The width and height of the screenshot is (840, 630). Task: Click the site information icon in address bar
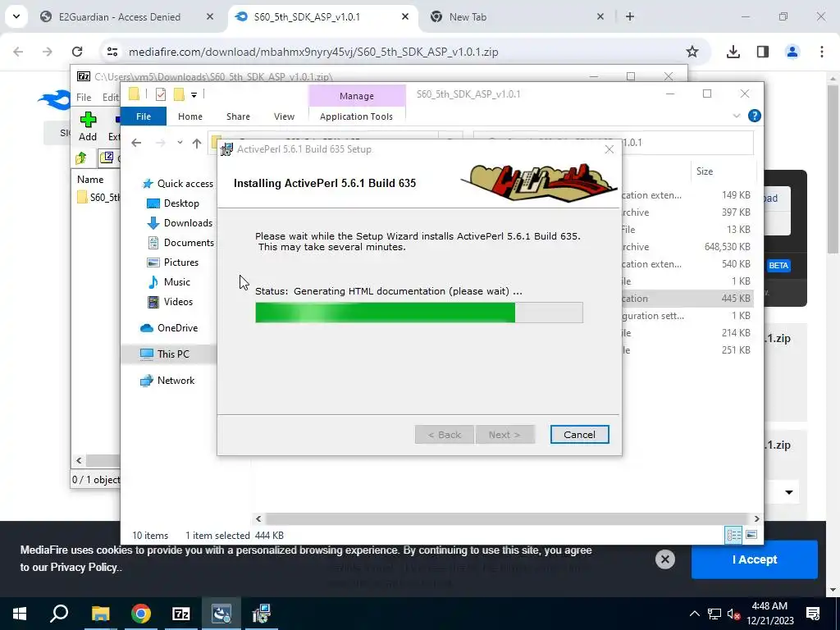112,52
